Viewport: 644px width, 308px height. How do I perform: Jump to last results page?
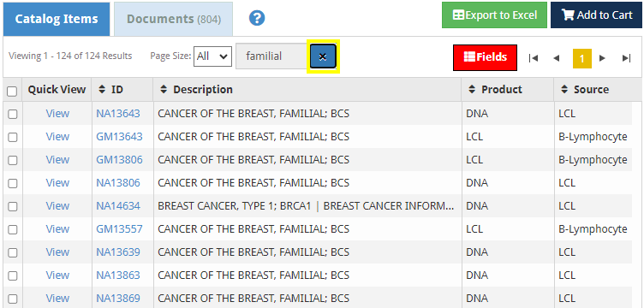[626, 58]
